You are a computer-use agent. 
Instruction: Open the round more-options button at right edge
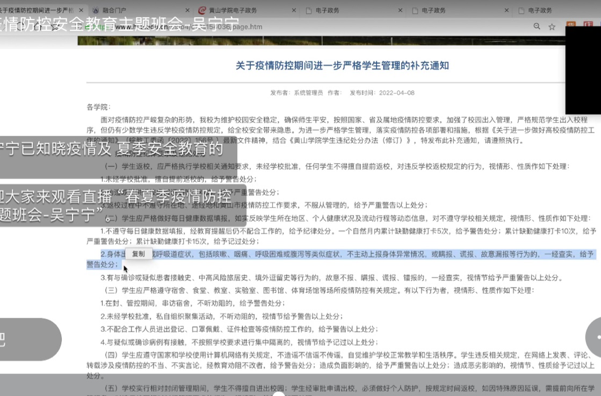(x=594, y=337)
